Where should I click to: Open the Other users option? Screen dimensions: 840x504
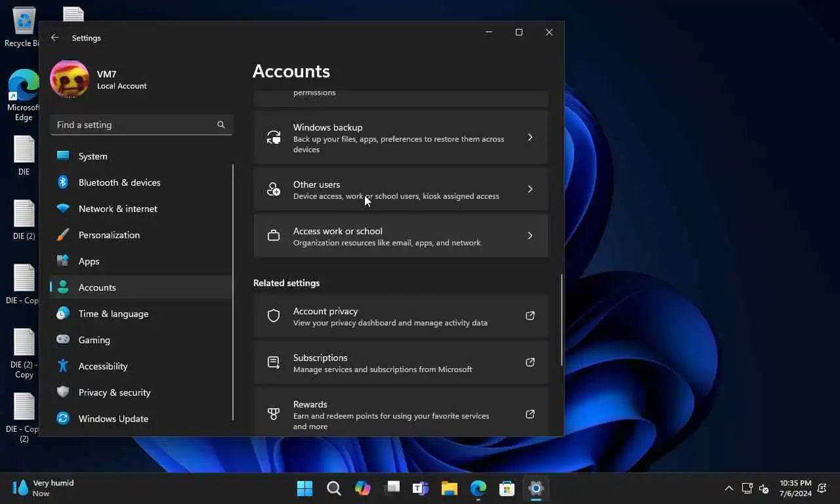[400, 189]
